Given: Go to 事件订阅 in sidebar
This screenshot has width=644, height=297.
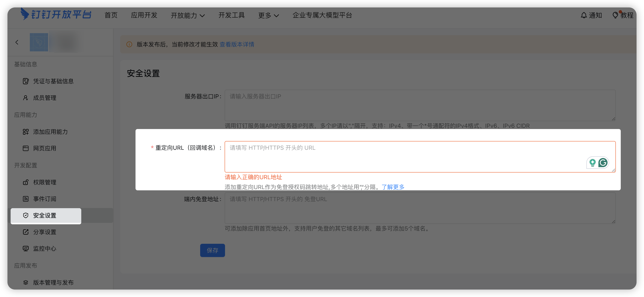Looking at the screenshot, I should [45, 199].
